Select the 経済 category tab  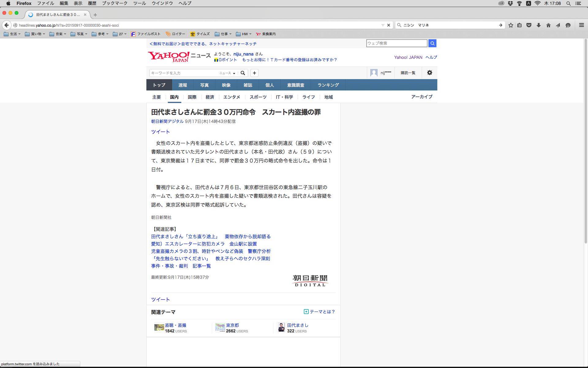point(210,97)
